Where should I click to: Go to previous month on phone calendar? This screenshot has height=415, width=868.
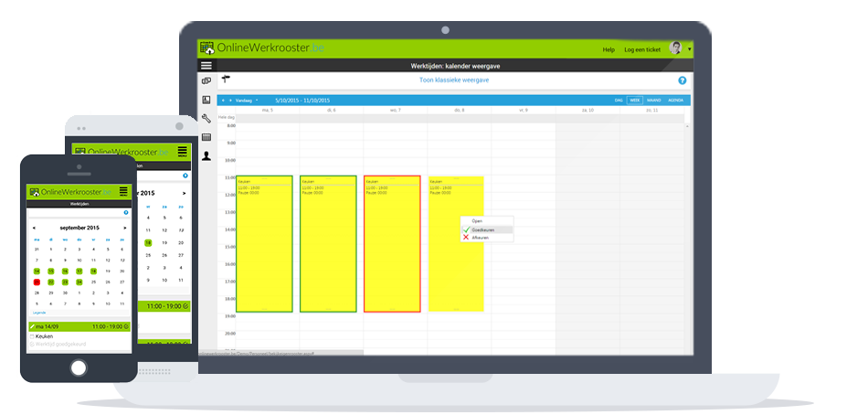pyautogui.click(x=34, y=228)
